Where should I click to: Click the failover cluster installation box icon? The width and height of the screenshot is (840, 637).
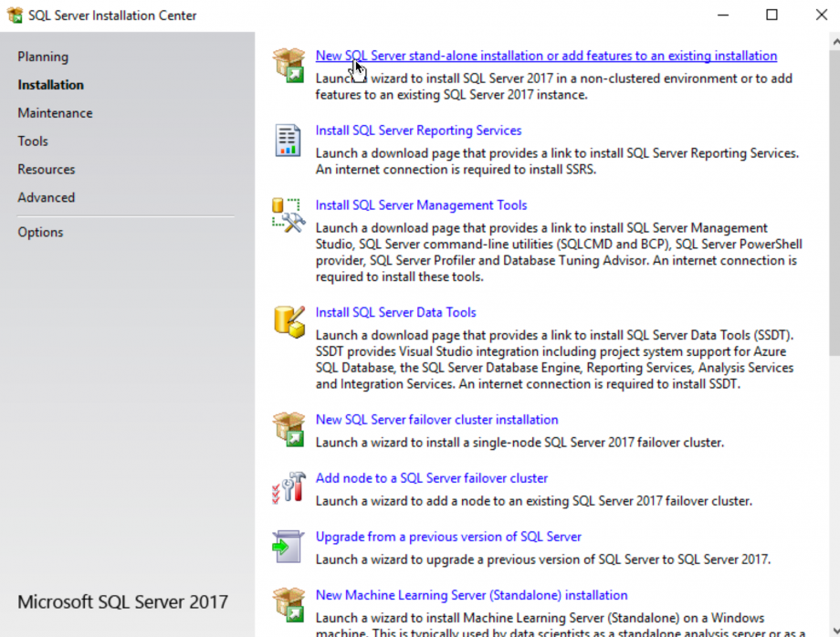(x=288, y=429)
